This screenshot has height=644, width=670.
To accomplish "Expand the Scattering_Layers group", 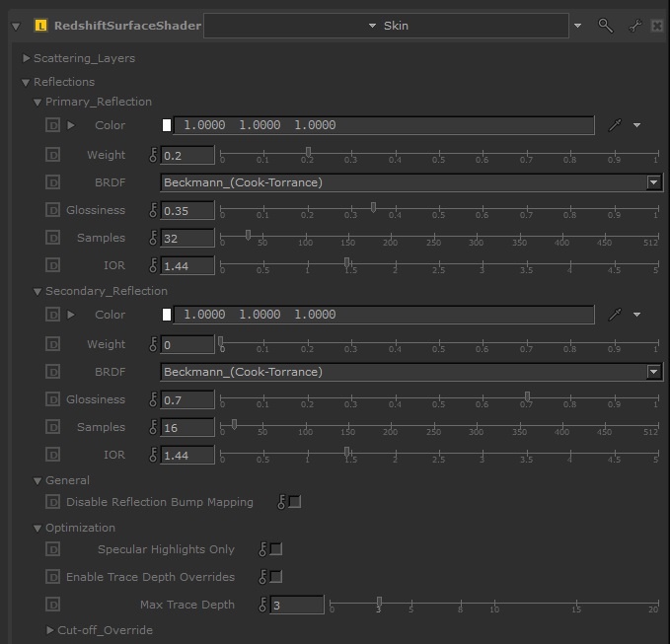I will [26, 58].
